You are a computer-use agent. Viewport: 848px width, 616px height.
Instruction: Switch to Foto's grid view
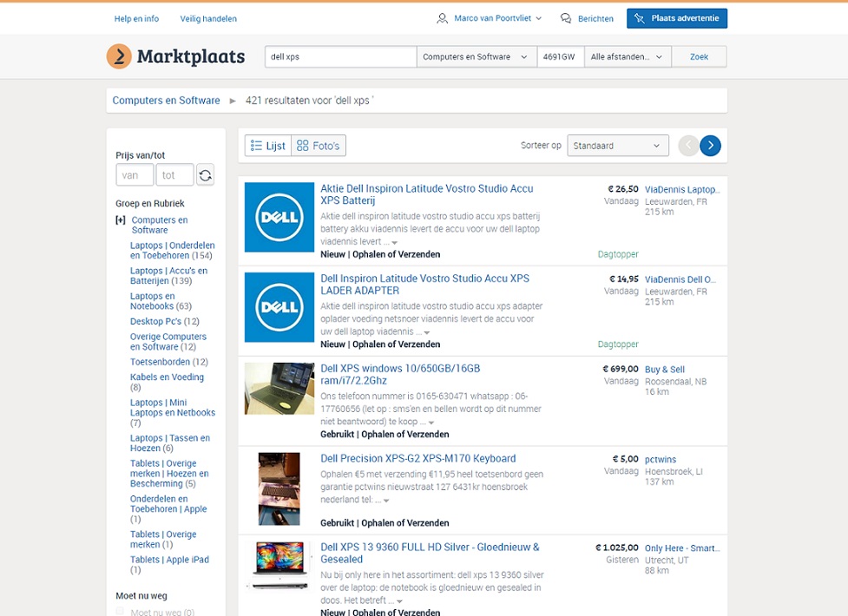pos(319,146)
